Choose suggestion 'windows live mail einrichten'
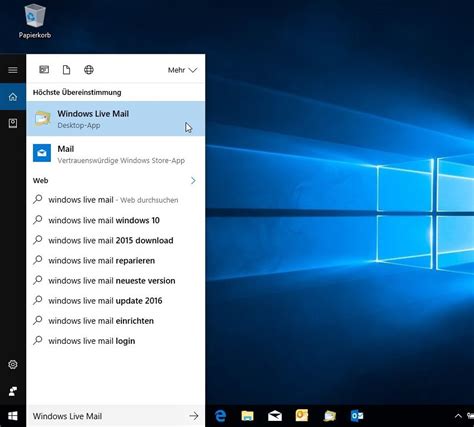 tap(116, 321)
